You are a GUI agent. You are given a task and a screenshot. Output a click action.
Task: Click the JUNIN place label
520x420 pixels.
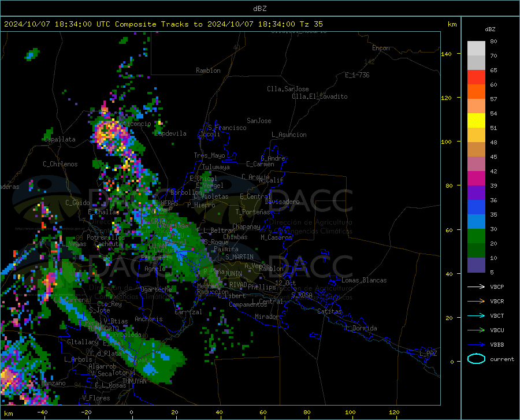coord(233,273)
